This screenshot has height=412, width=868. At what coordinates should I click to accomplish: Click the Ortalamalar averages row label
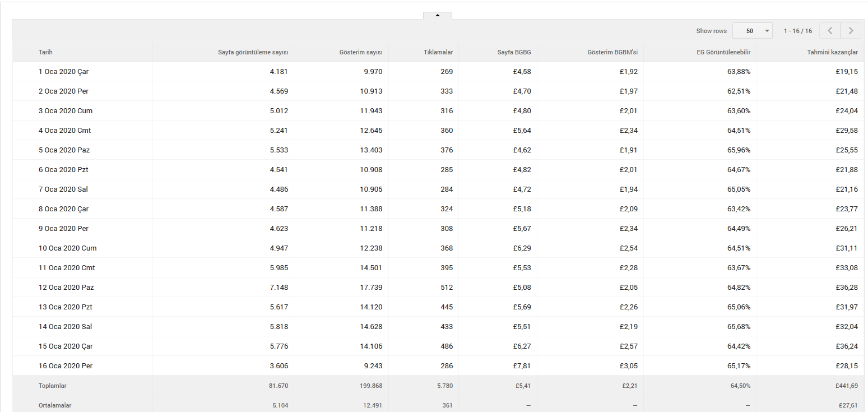(x=55, y=405)
